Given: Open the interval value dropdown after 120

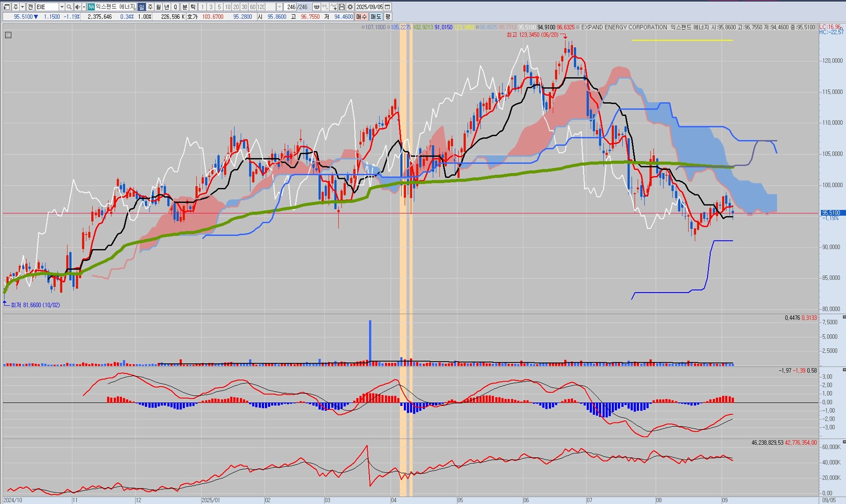Looking at the screenshot, I should (x=279, y=7).
